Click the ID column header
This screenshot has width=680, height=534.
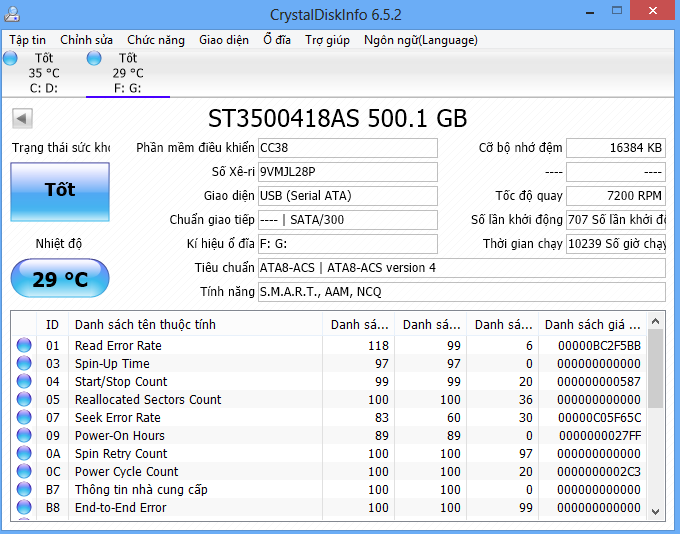[53, 324]
